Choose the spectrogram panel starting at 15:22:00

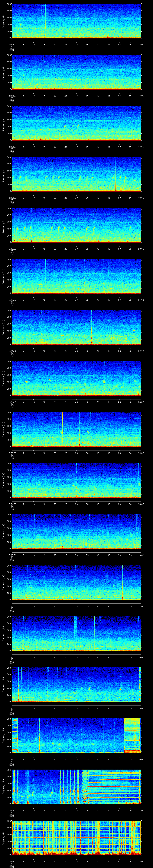(77, 378)
